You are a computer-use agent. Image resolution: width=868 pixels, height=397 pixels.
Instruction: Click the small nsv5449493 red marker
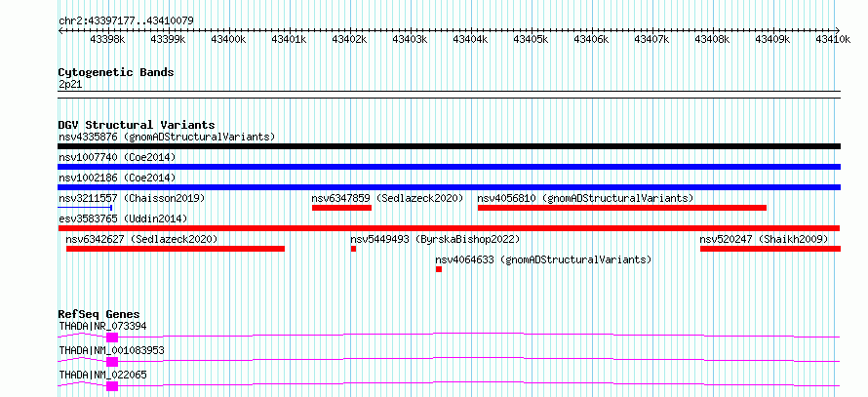pos(353,249)
